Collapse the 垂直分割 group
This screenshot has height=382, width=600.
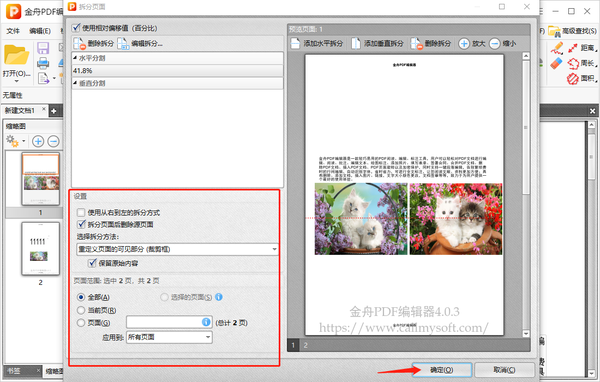pyautogui.click(x=75, y=83)
